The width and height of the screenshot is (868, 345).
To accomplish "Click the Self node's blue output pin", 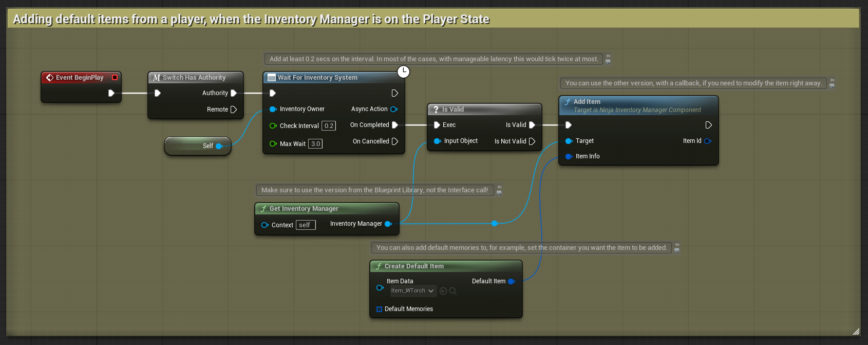I will click(219, 146).
